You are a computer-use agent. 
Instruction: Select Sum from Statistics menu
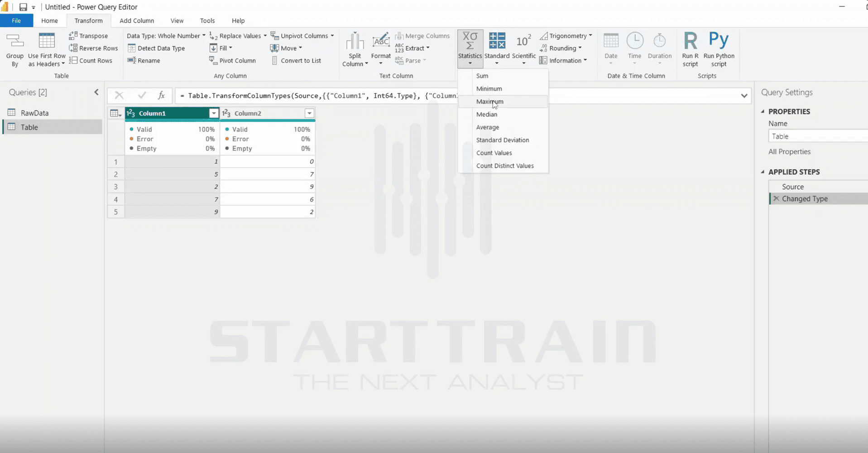[503, 76]
